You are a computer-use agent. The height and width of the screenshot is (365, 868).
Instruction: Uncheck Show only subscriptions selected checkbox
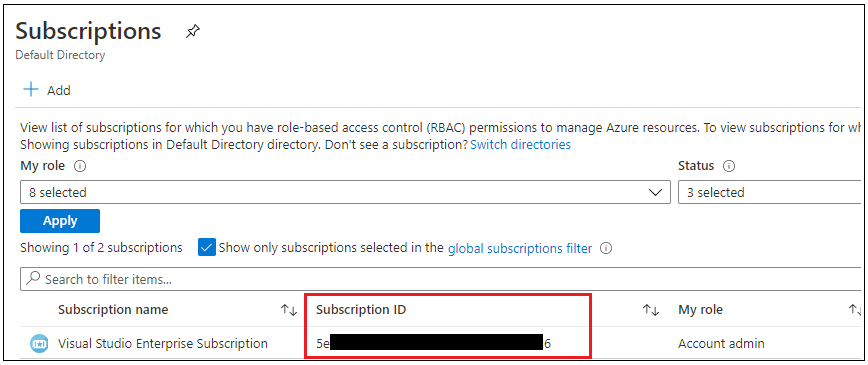point(206,248)
